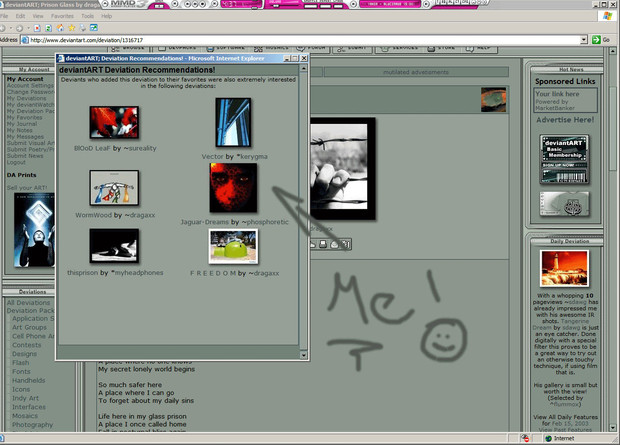Click Logout in My Account sidebar
Viewport: 620px width, 445px height.
click(16, 162)
